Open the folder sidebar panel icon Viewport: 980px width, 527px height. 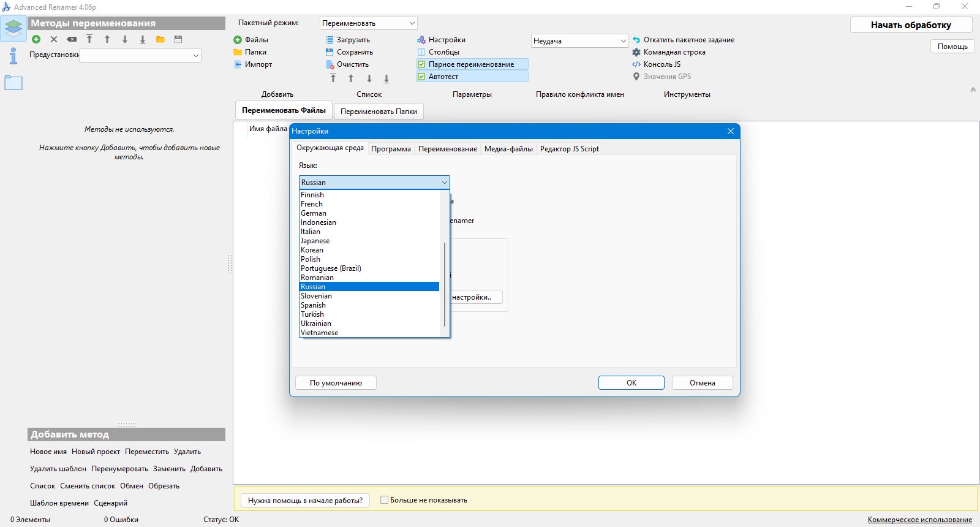coord(13,83)
